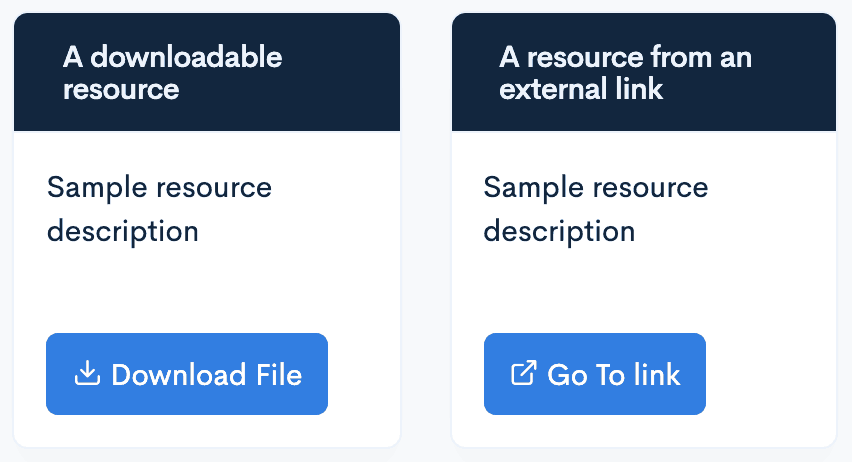Click the word "resource" in the left card header
This screenshot has width=852, height=462.
coord(121,89)
